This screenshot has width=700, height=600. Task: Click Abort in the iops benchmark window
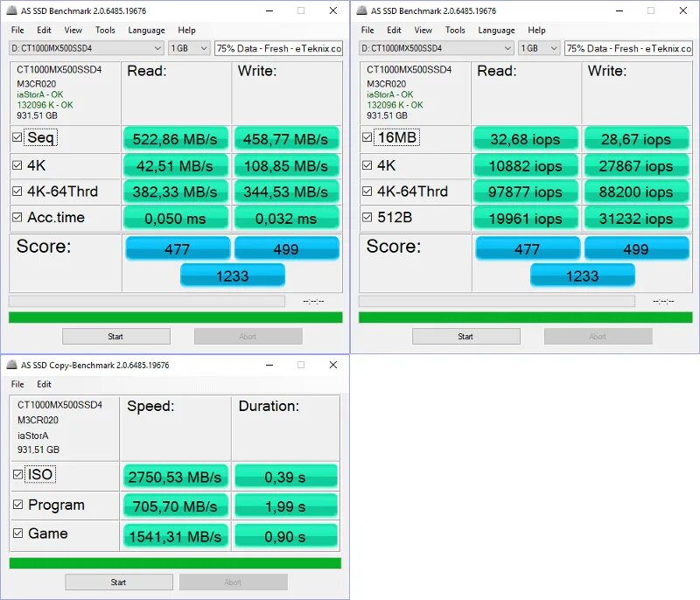(598, 337)
